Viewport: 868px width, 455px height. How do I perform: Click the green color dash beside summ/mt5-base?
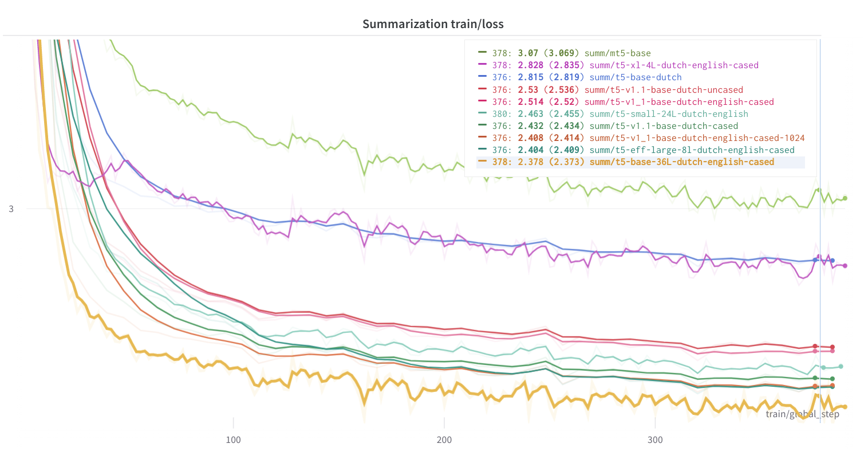482,52
